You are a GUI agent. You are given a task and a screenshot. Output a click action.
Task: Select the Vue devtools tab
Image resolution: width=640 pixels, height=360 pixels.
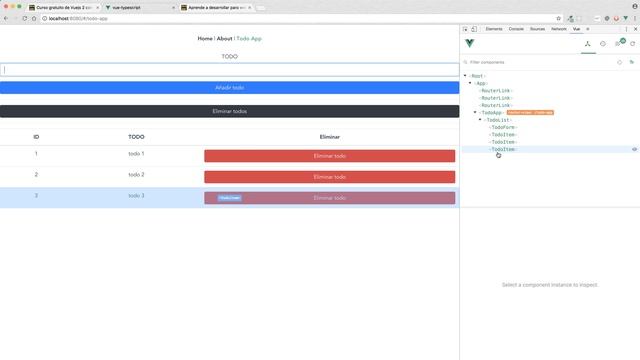(576, 29)
